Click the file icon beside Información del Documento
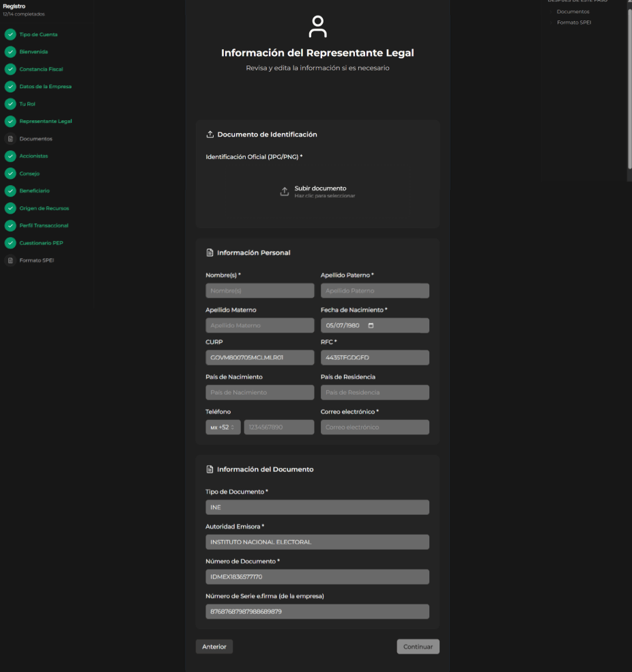The height and width of the screenshot is (672, 632). (210, 469)
